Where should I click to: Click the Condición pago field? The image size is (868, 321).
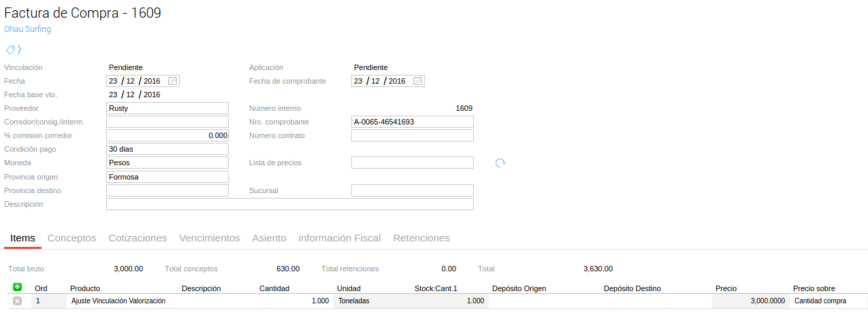[x=167, y=149]
